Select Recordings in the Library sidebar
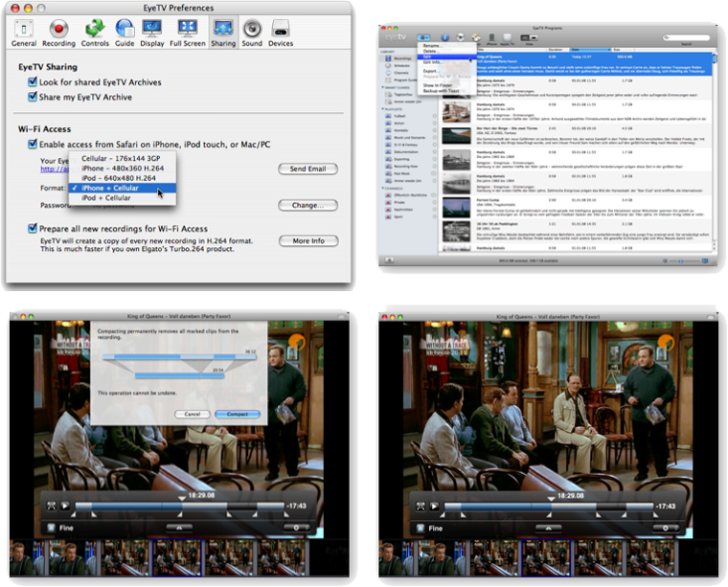 point(403,58)
